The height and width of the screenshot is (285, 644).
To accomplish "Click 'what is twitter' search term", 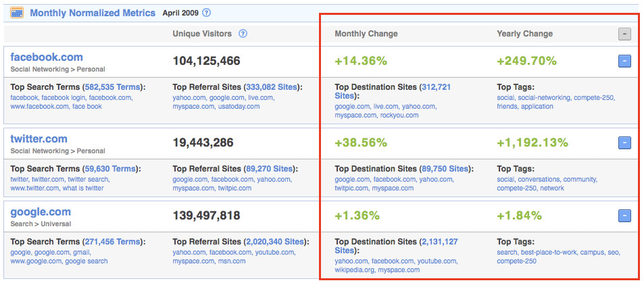I will (x=83, y=188).
